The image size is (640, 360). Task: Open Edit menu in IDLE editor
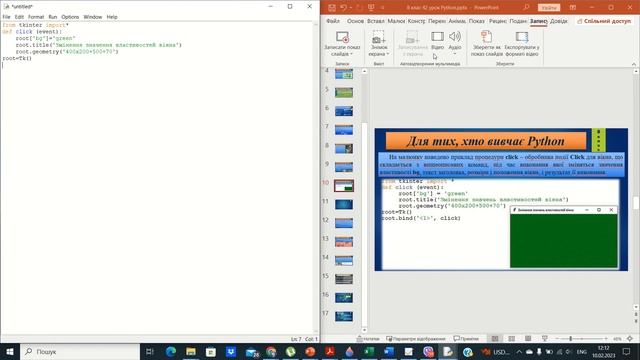(x=19, y=17)
